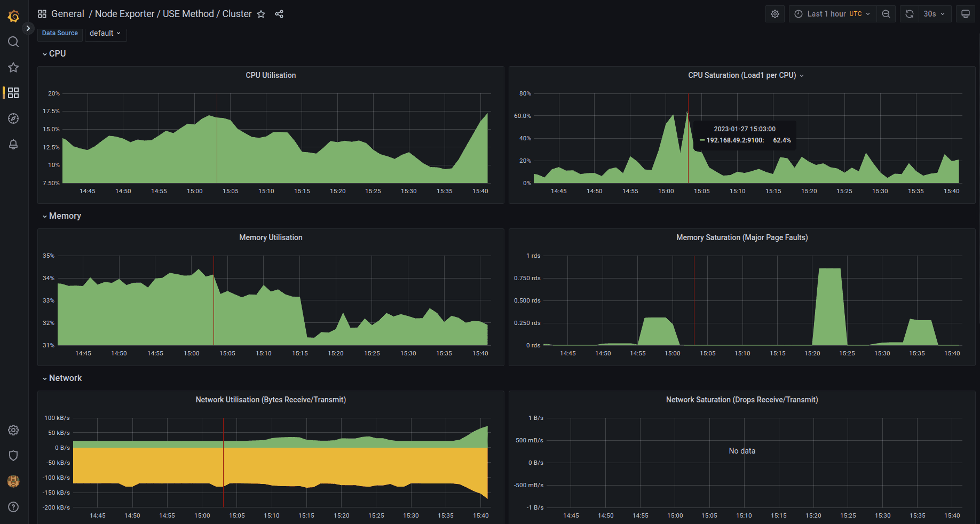Open the Explore compass icon
980x524 pixels.
click(x=14, y=118)
